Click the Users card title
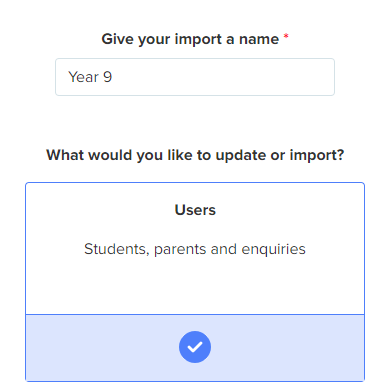Image resolution: width=381 pixels, height=386 pixels. 195,210
